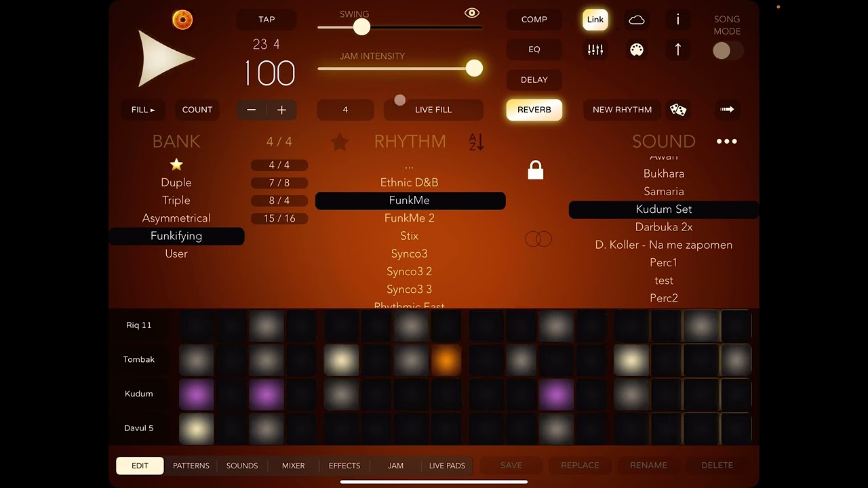Toggle Song Mode switch
Viewport: 868px width, 488px height.
click(x=728, y=51)
